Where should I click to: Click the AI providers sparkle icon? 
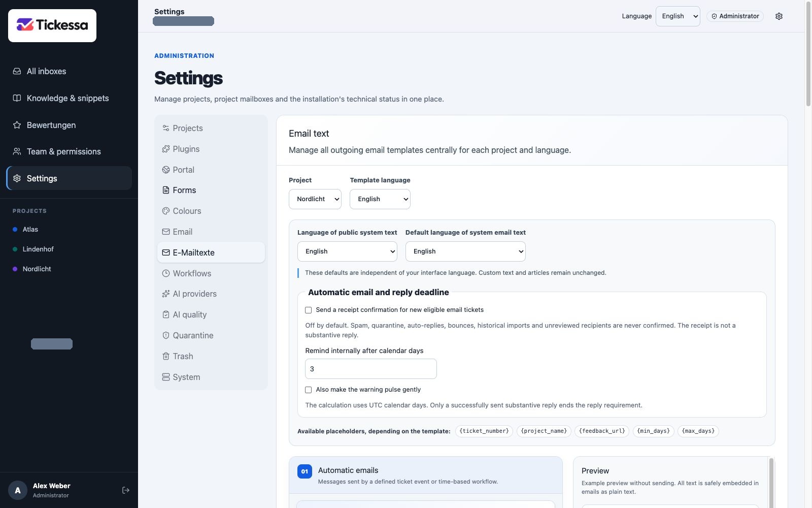click(166, 294)
